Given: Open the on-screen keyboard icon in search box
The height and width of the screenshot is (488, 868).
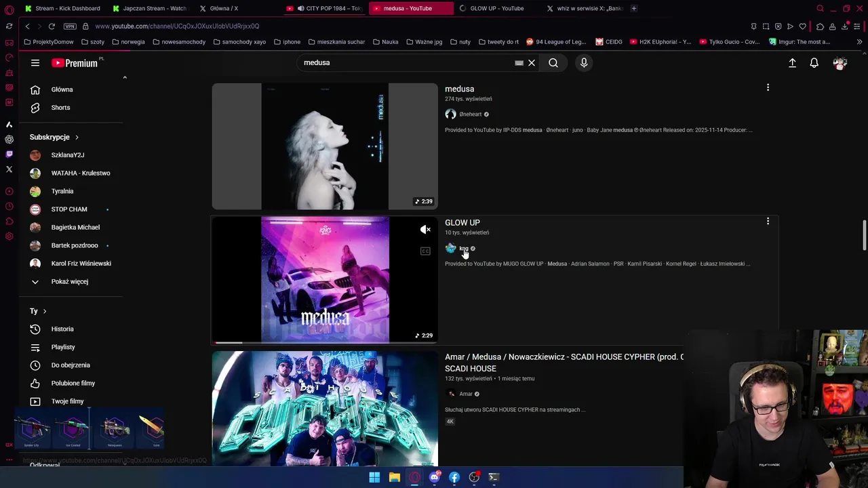Looking at the screenshot, I should (519, 63).
